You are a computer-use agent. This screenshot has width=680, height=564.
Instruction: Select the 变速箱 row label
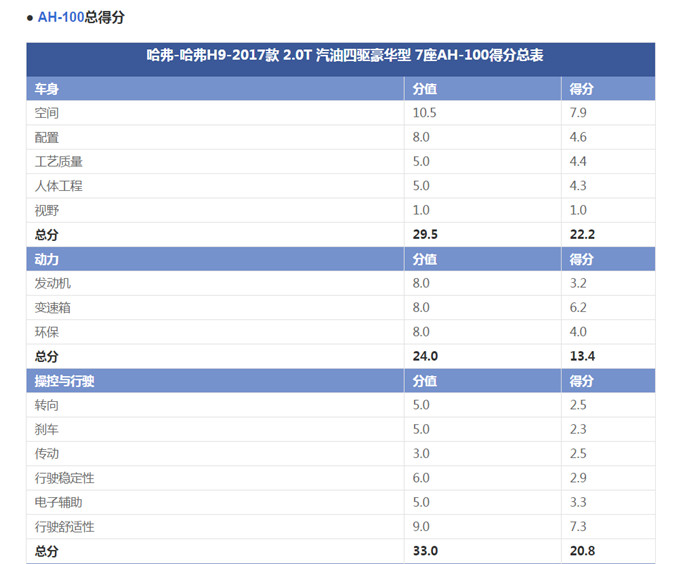coord(52,308)
